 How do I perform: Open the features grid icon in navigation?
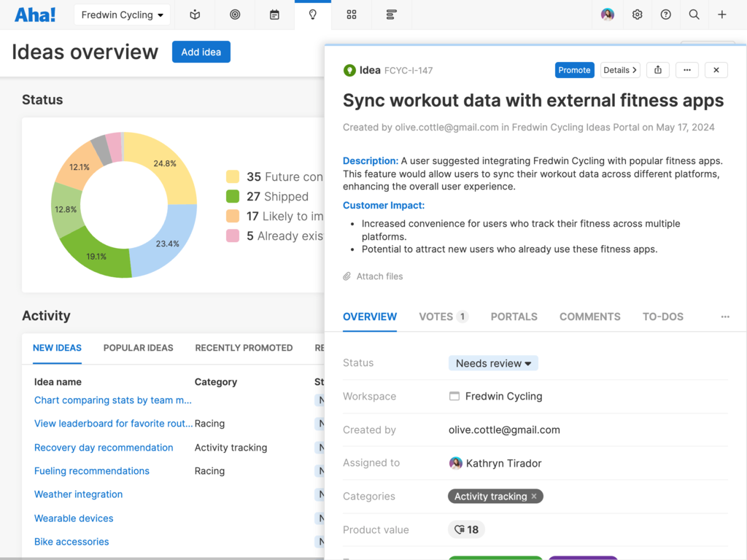352,15
